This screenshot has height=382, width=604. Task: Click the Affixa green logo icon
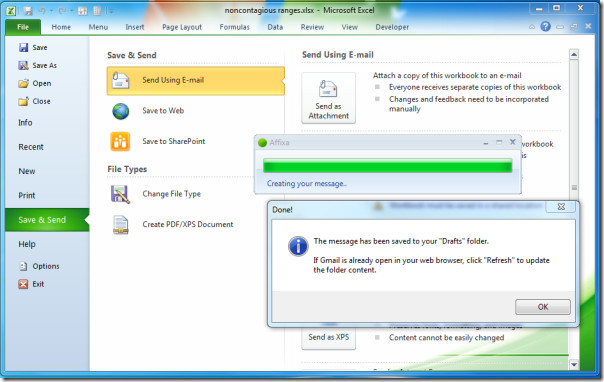[263, 143]
